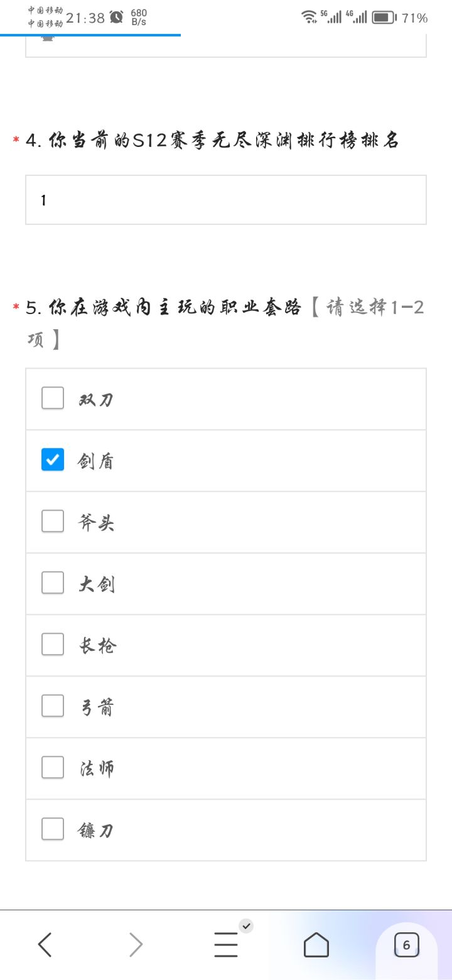Open the tab switcher showing 6 tabs
This screenshot has width=452, height=980.
pos(406,944)
